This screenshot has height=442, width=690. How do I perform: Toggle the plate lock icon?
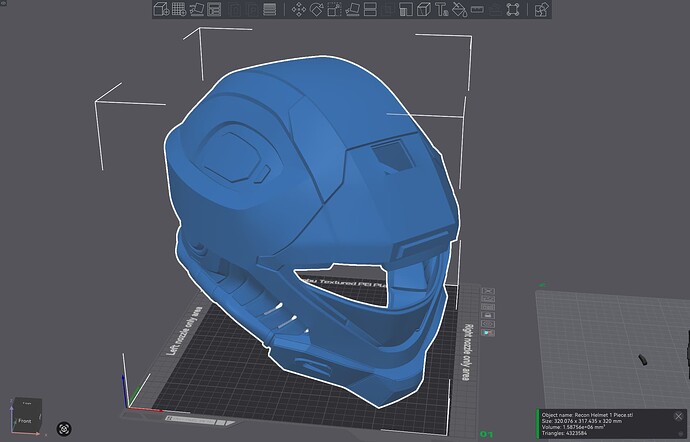[488, 315]
